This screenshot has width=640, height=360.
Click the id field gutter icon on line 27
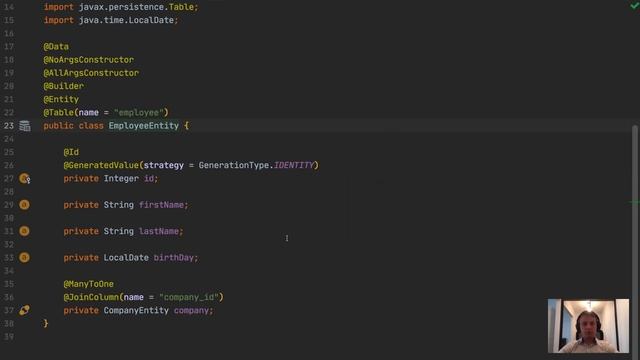pos(24,178)
